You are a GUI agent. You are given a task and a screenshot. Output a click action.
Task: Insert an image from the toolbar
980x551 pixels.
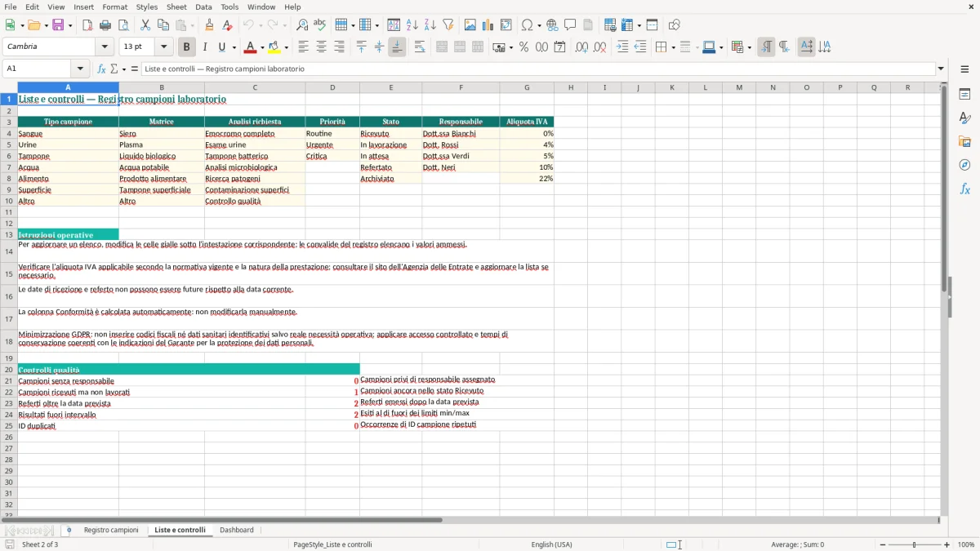[470, 25]
